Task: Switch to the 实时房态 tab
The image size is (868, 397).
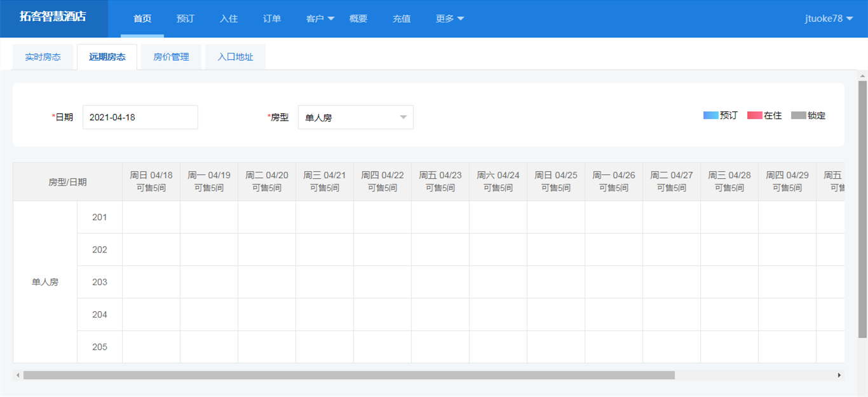Action: point(43,57)
